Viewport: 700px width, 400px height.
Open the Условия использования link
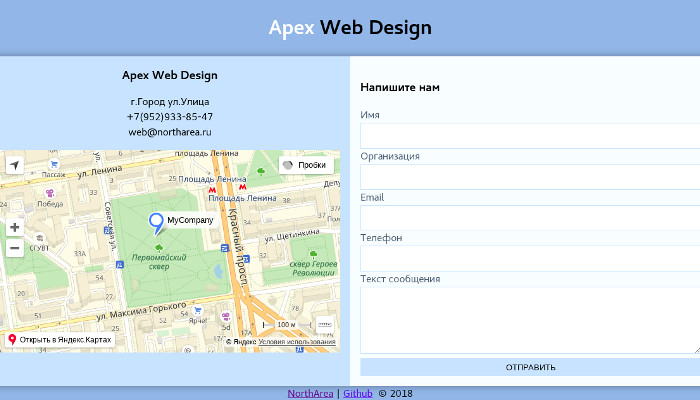(x=297, y=342)
